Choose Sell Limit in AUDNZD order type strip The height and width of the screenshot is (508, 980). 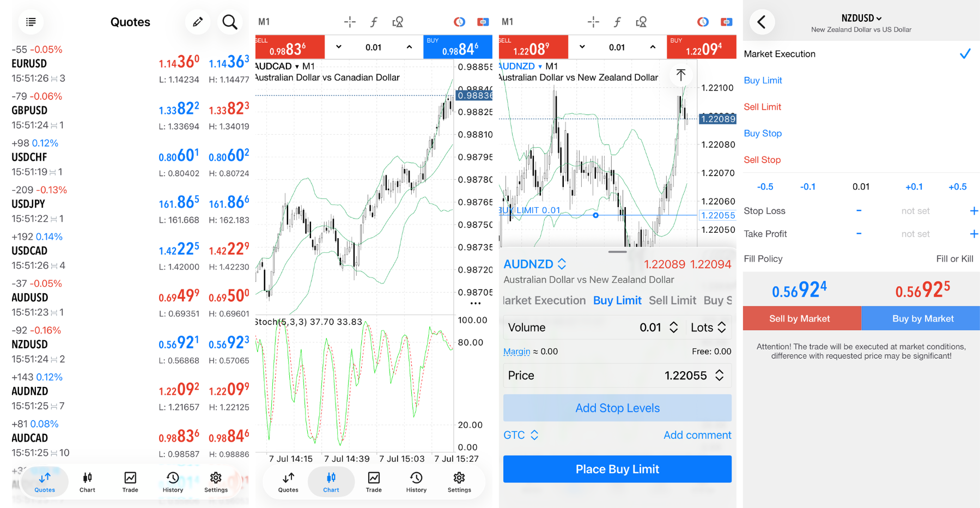(672, 300)
